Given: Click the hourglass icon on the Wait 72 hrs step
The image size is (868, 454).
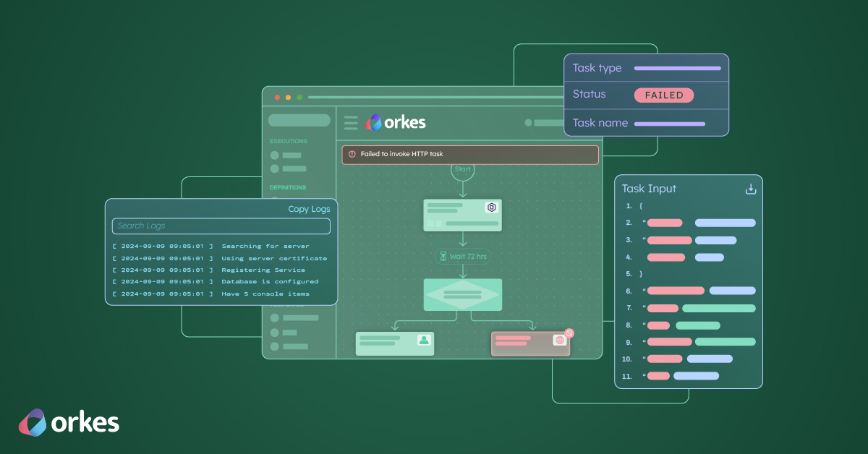Looking at the screenshot, I should pos(443,254).
